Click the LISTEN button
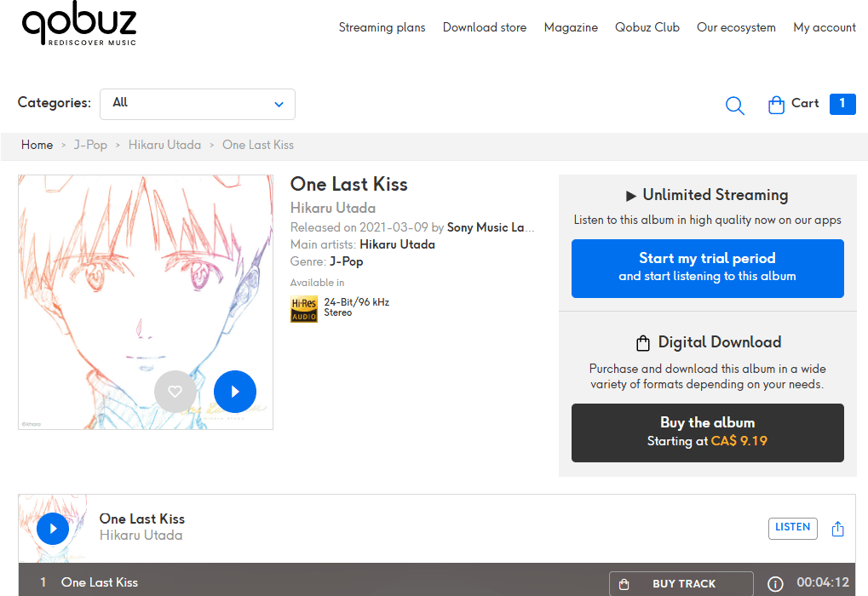 coord(792,528)
